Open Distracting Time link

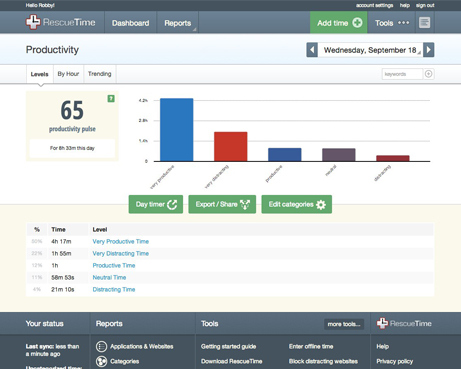[114, 289]
